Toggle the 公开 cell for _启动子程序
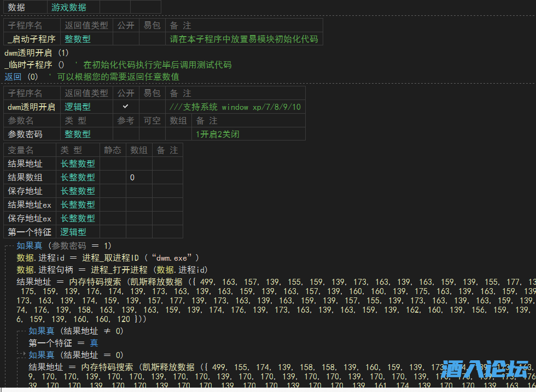536x392 pixels. (126, 39)
